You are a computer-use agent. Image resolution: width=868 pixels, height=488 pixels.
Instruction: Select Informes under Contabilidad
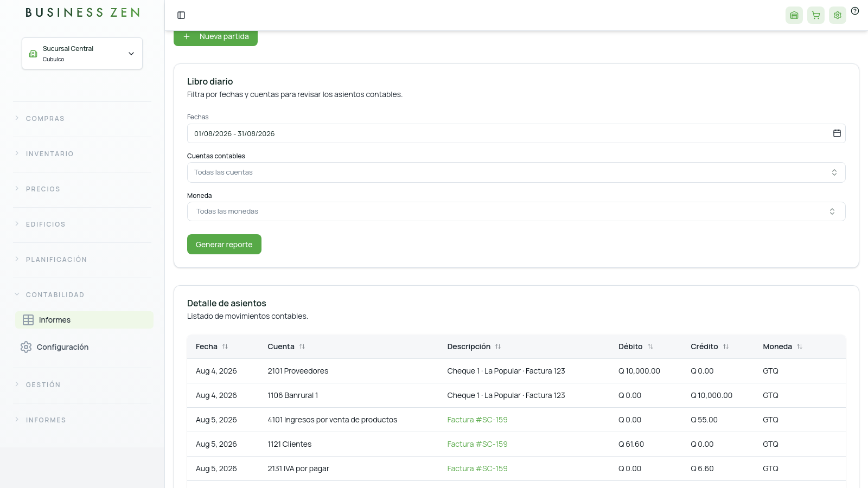(84, 320)
